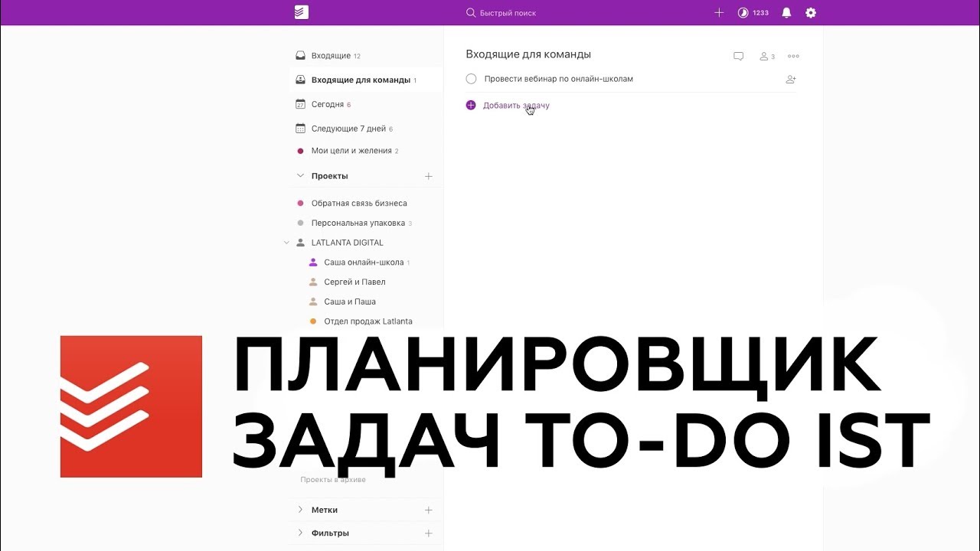Open Отдел продаж Latlanta project
980x551 pixels.
(x=368, y=321)
